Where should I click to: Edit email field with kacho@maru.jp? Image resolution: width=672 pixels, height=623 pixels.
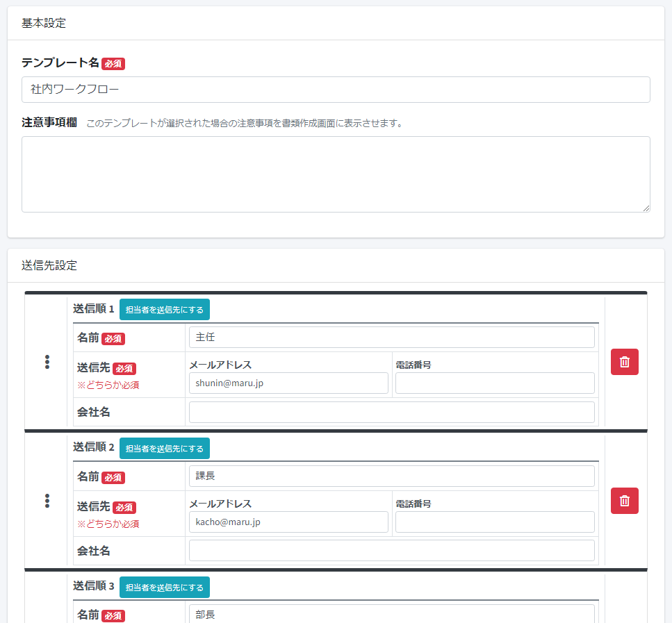pos(288,522)
